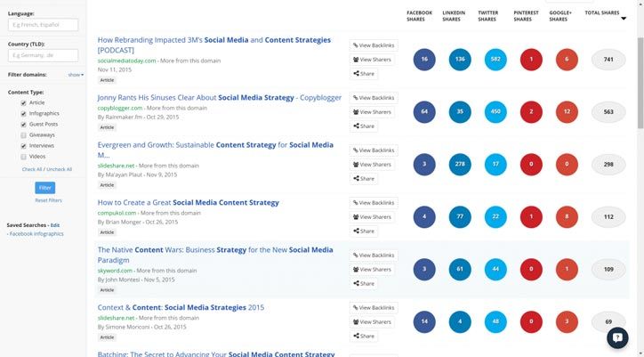Image resolution: width=644 pixels, height=357 pixels.
Task: Click Uncheck All link
Action: coord(59,169)
